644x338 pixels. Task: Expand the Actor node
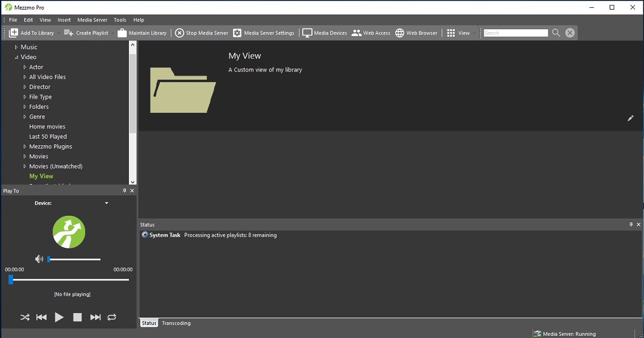(25, 67)
